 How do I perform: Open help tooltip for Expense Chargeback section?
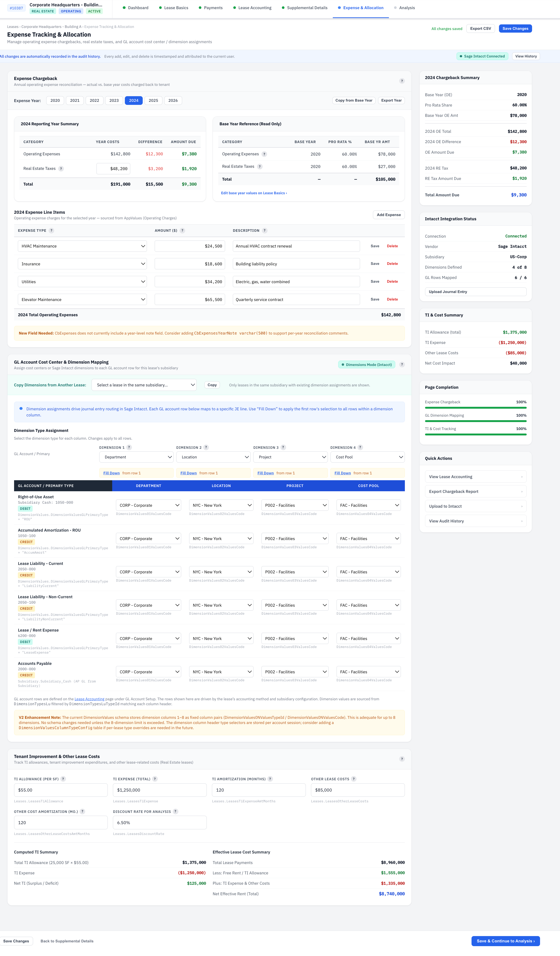pyautogui.click(x=402, y=81)
